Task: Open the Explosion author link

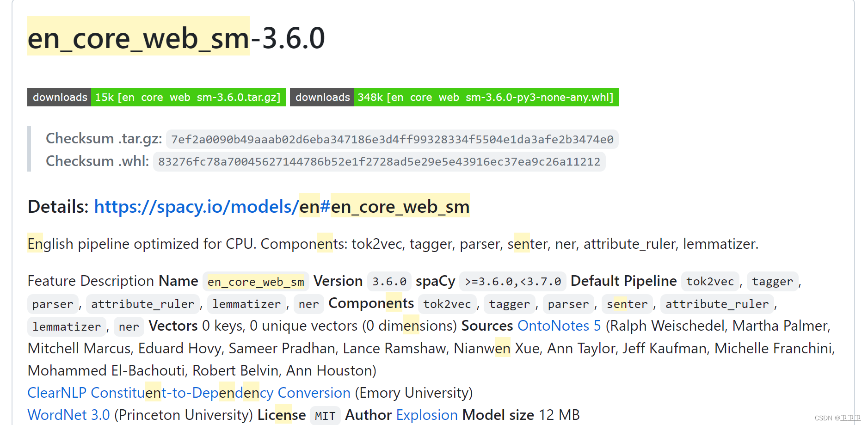Action: pos(427,415)
